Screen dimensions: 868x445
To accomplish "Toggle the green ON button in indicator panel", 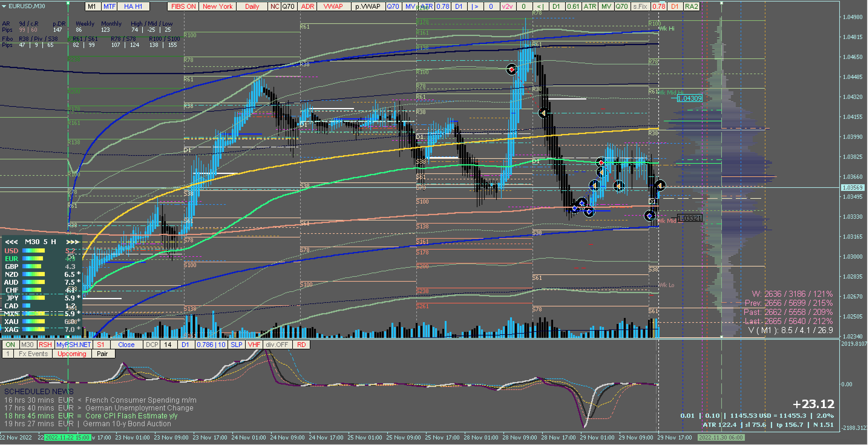I will 10,345.
